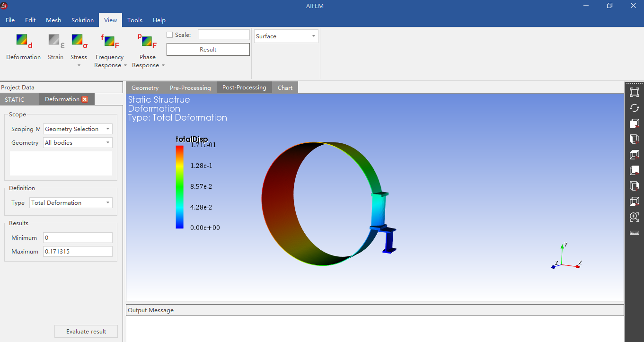644x342 pixels.
Task: Enable the Scale checkbox
Action: 170,35
